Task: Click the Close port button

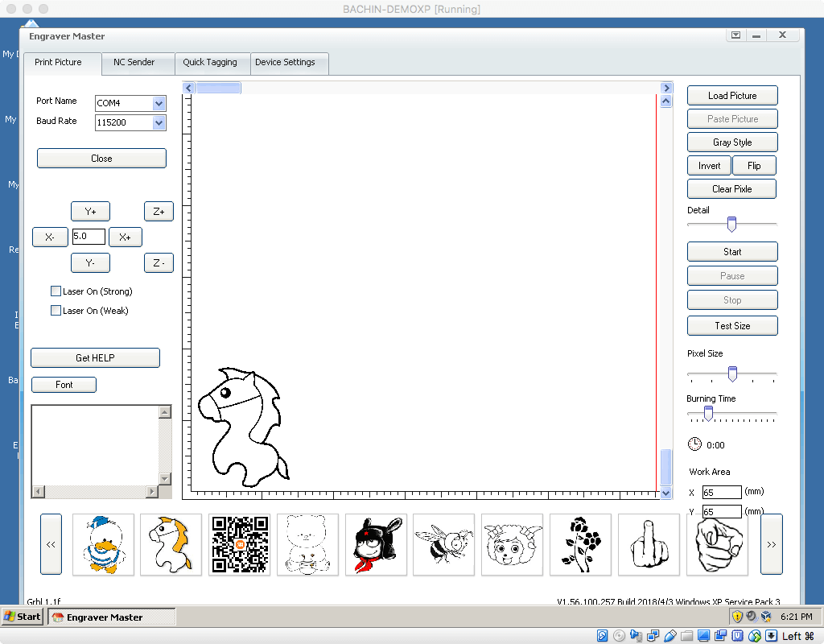Action: coord(101,159)
